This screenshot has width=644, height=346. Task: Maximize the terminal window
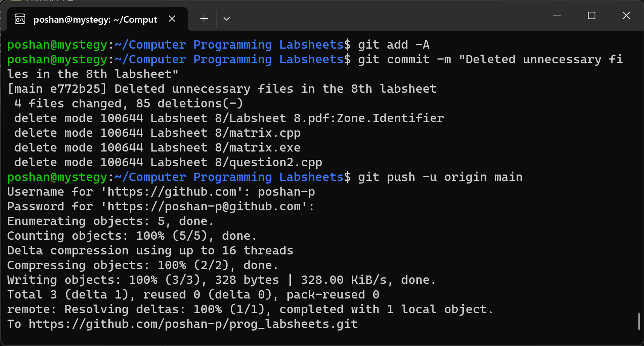pyautogui.click(x=591, y=15)
